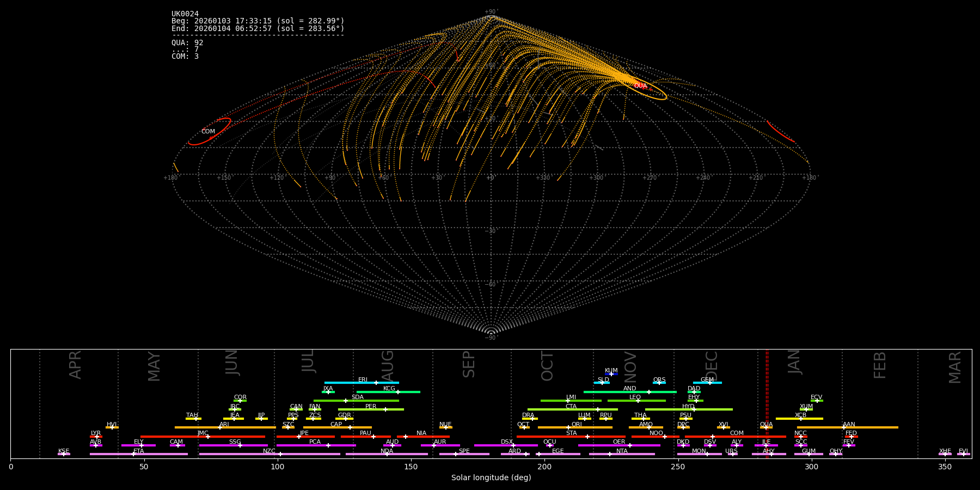The width and height of the screenshot is (980, 490).
Task: Click the QUA radiant label on sky map
Action: click(640, 86)
